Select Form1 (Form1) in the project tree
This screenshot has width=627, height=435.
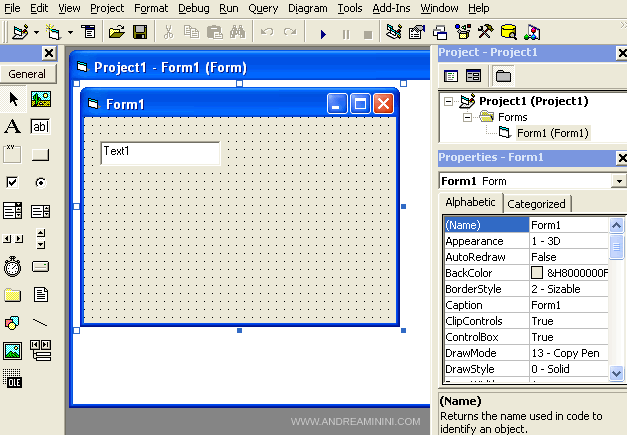coord(552,133)
